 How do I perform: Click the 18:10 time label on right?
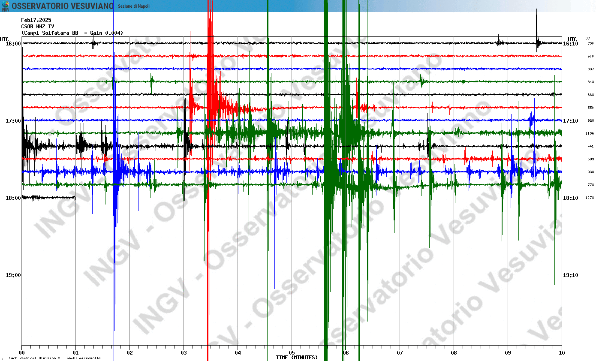pyautogui.click(x=570, y=198)
